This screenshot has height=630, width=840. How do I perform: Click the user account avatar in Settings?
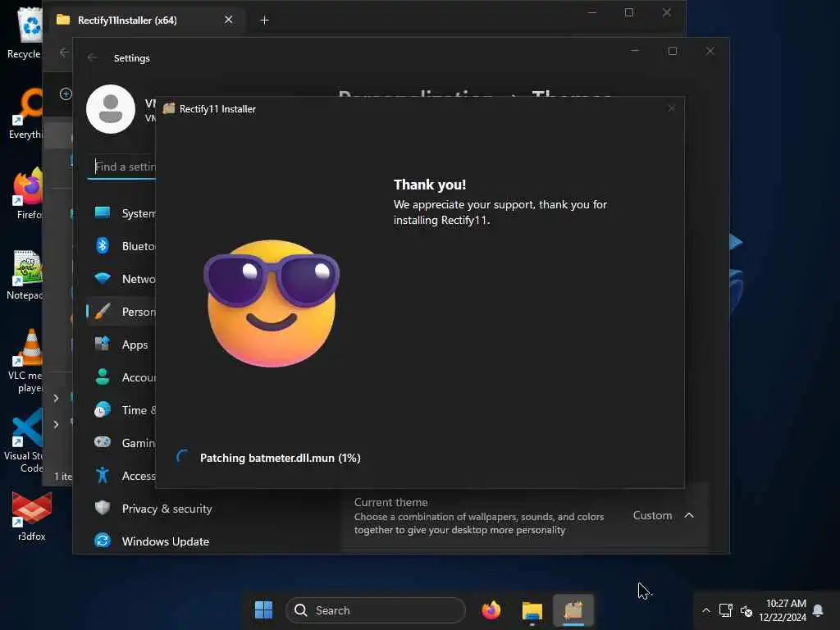(111, 109)
